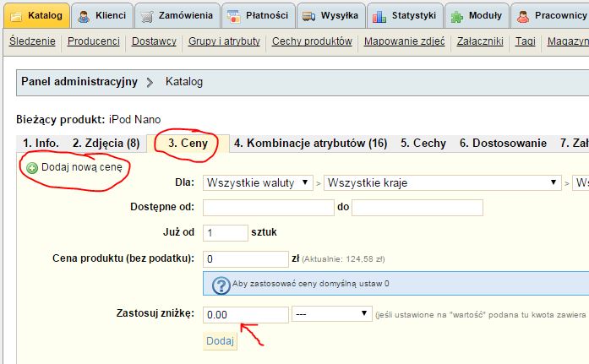Screen dimensions: 589x364
Task: Open Grupy i atrybuty link
Action: [224, 41]
